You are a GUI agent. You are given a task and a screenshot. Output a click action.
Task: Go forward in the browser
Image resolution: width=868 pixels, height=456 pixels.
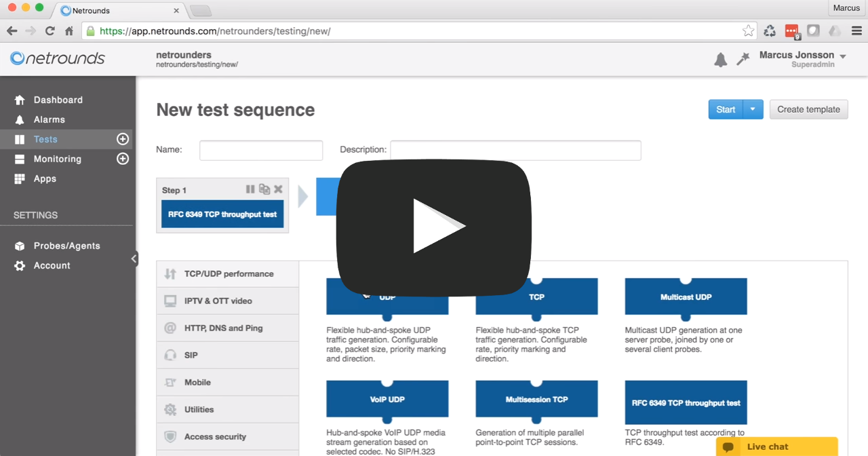click(31, 31)
